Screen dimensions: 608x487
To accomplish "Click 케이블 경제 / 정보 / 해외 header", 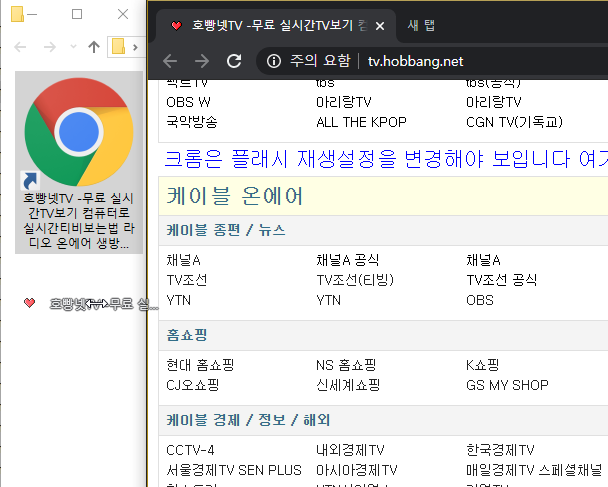I will pos(248,420).
